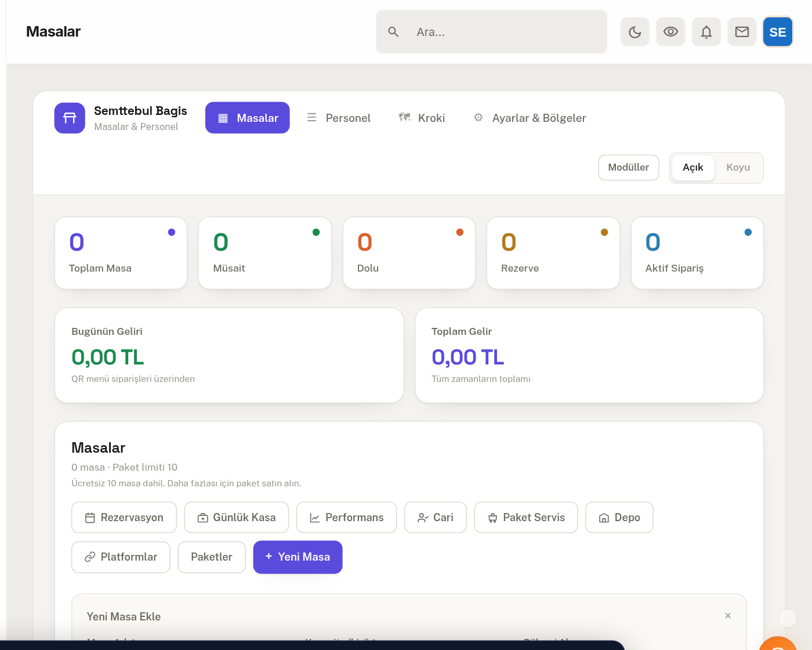Viewport: 812px width, 650px height.
Task: Open Günlük Kasa
Action: coord(237,517)
